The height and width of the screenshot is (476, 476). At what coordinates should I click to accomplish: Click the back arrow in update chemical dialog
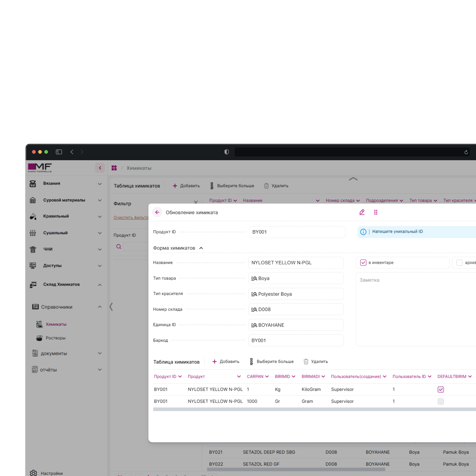157,212
